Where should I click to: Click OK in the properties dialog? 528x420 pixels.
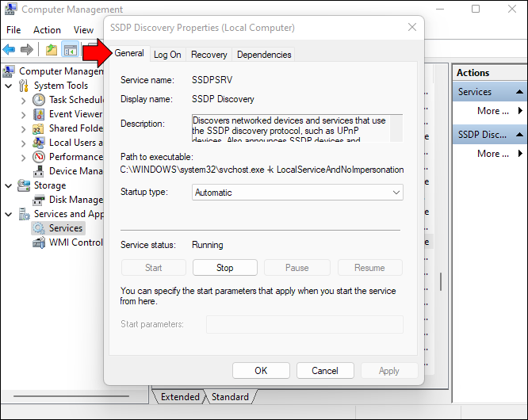[261, 371]
